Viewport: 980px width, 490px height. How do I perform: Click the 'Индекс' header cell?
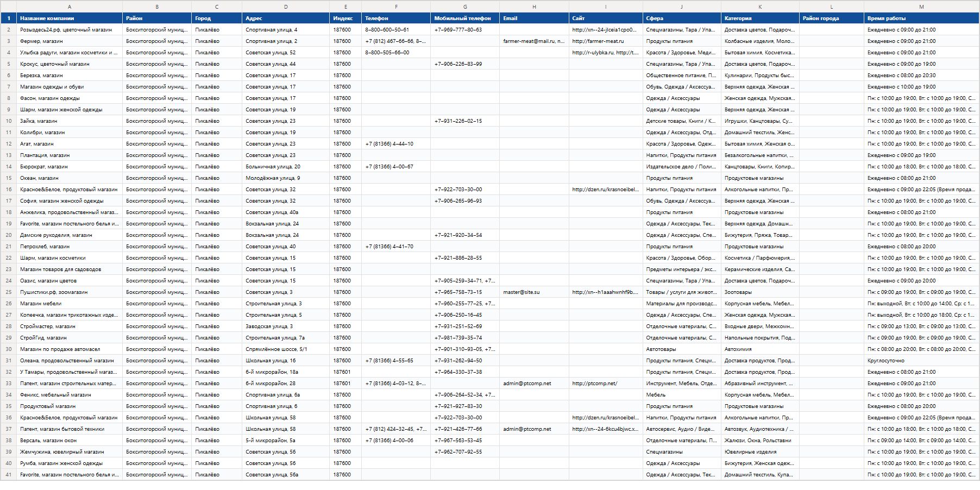[x=345, y=18]
